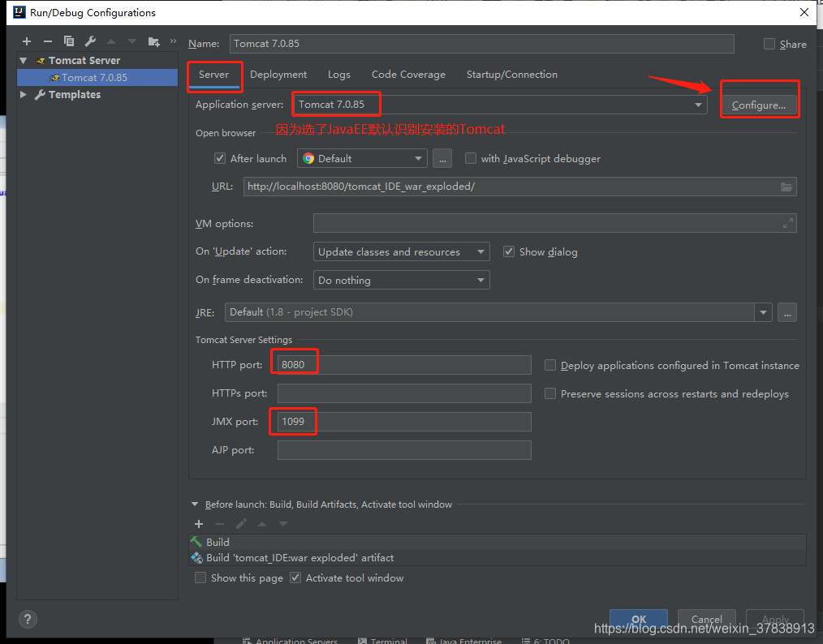
Task: Open On 'Update' action dropdown
Action: point(402,251)
